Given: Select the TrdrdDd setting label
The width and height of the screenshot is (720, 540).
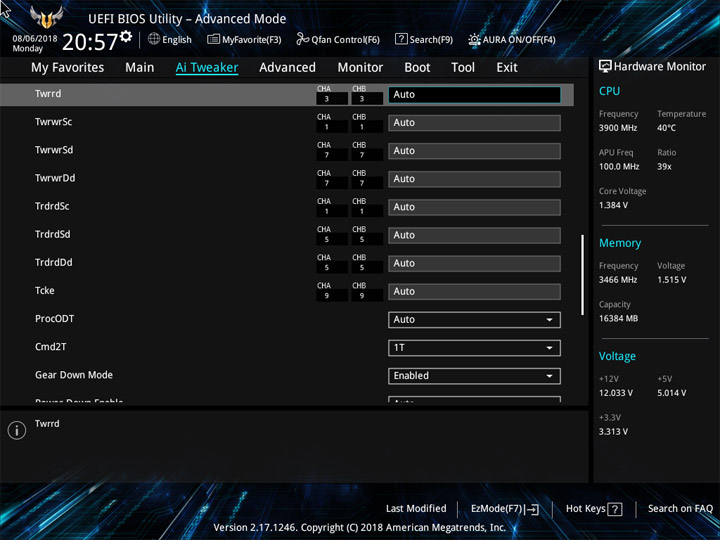Looking at the screenshot, I should (53, 262).
